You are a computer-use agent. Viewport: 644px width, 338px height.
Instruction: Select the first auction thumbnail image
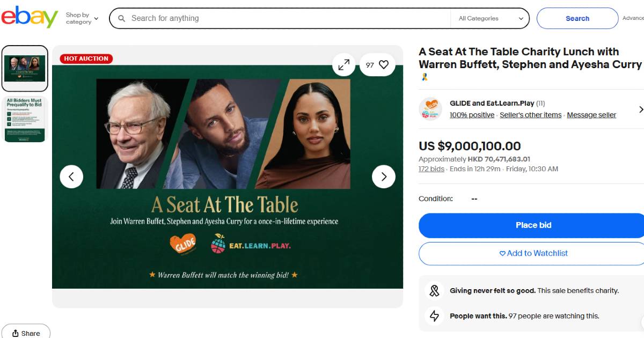tap(25, 69)
